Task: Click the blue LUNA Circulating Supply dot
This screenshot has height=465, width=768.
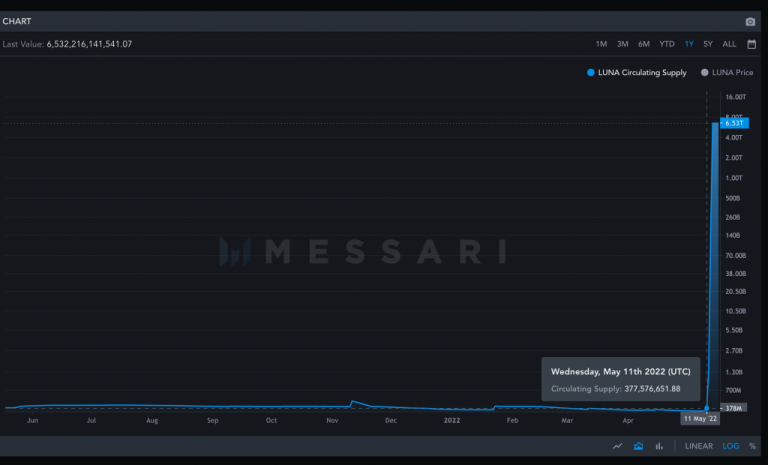Action: coord(590,73)
